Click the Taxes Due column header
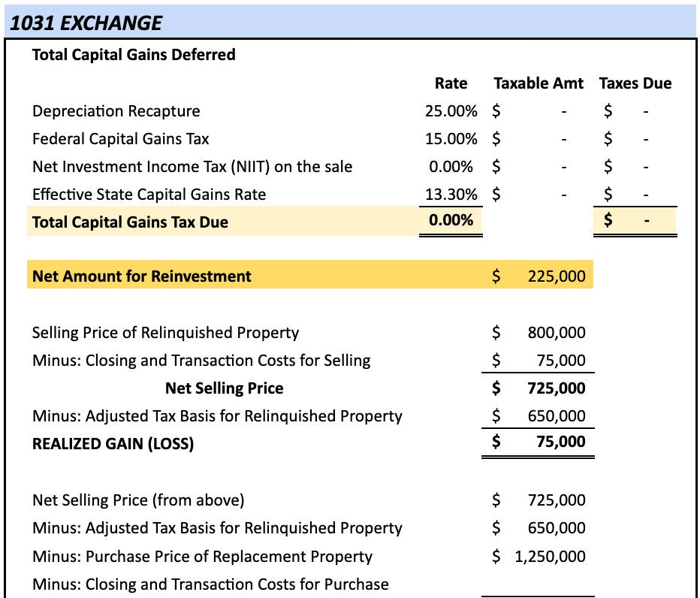Screen dimensions: 700x598 pos(635,83)
